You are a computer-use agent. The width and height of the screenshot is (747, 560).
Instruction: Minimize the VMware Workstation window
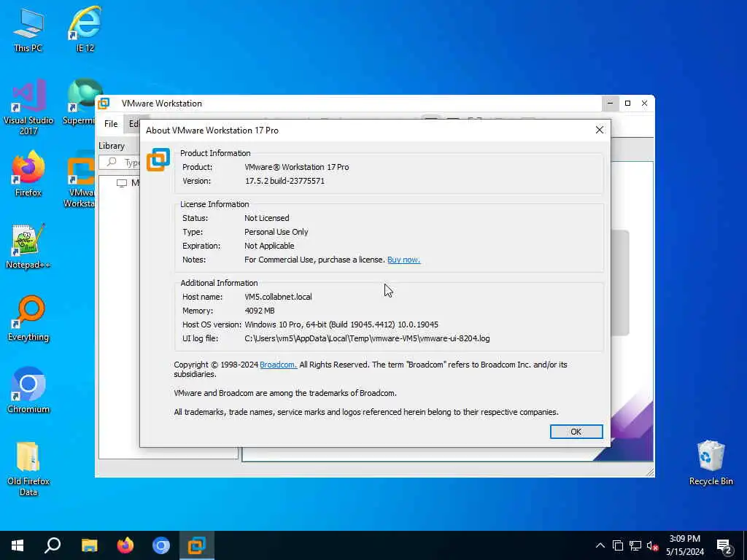tap(611, 104)
